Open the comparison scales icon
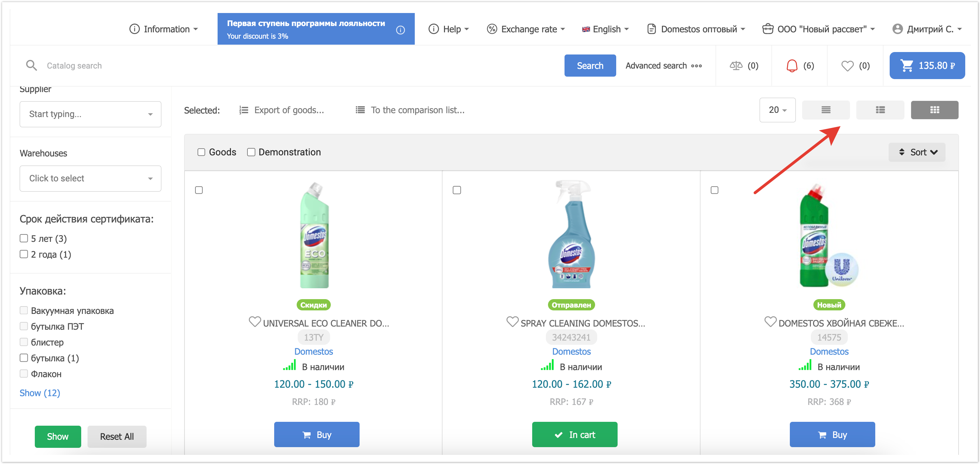 pyautogui.click(x=735, y=65)
